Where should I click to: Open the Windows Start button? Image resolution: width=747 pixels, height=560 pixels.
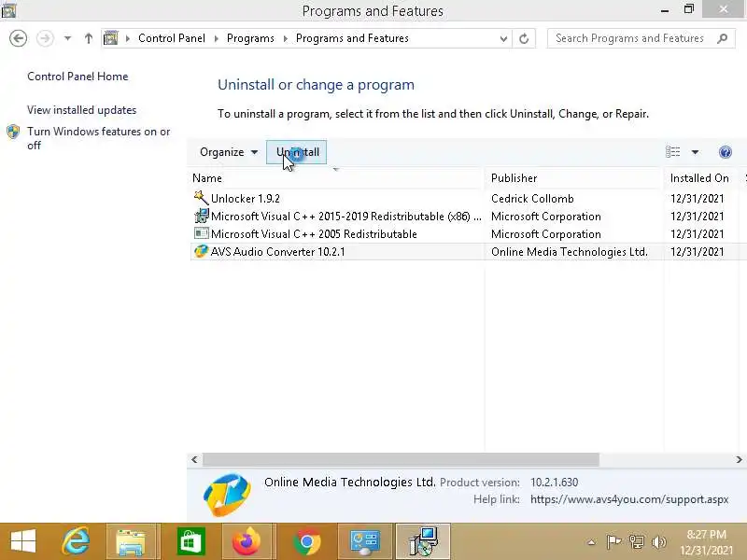(23, 541)
